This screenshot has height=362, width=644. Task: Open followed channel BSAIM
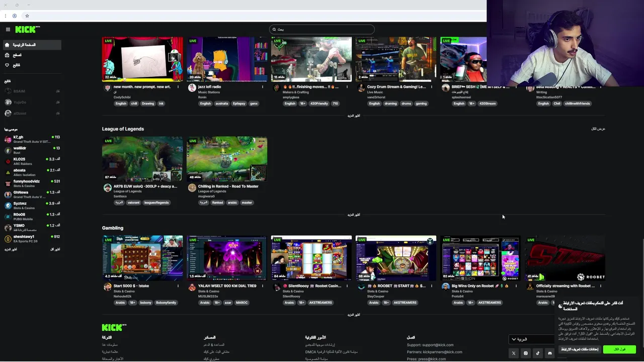[32, 91]
